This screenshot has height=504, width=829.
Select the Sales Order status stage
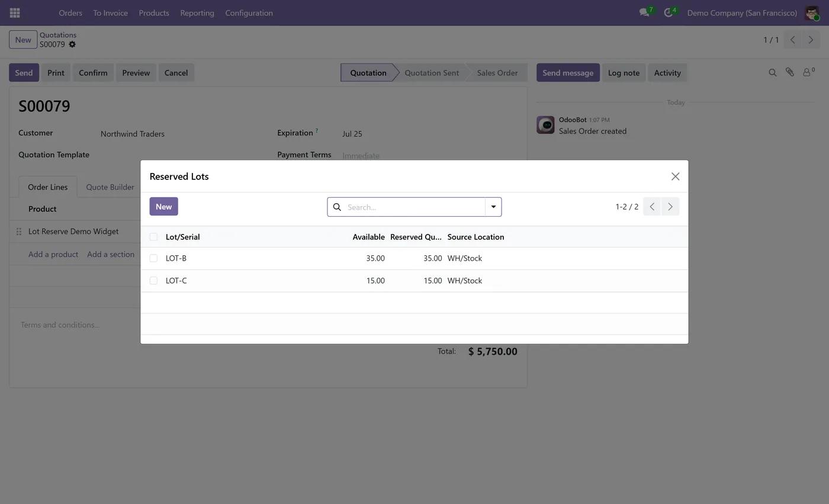coord(497,72)
